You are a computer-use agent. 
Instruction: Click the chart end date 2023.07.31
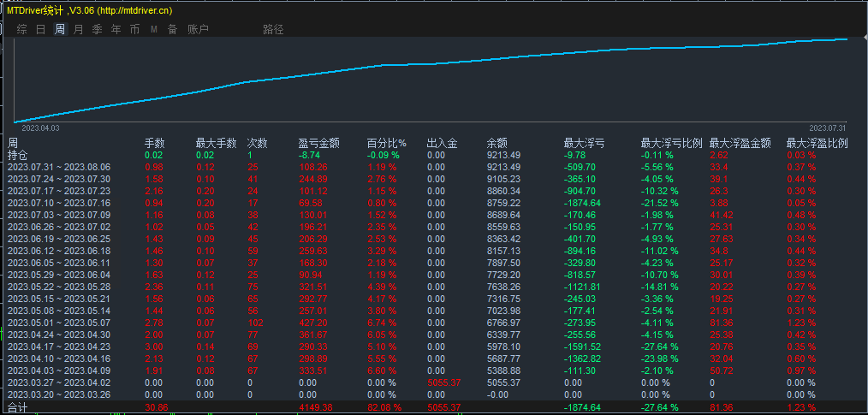(828, 127)
